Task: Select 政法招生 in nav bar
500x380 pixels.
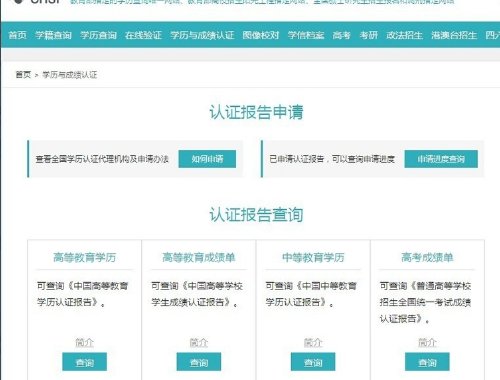Action: [405, 35]
